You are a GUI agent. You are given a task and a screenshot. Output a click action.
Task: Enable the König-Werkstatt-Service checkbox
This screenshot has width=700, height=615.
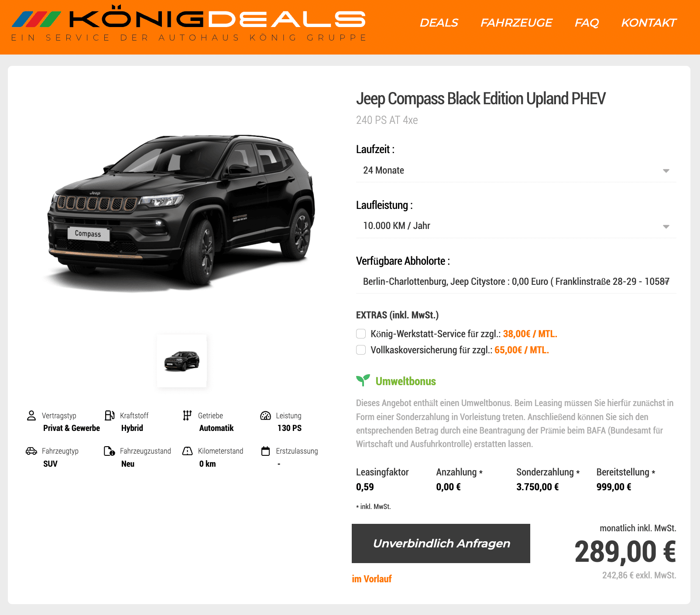361,334
